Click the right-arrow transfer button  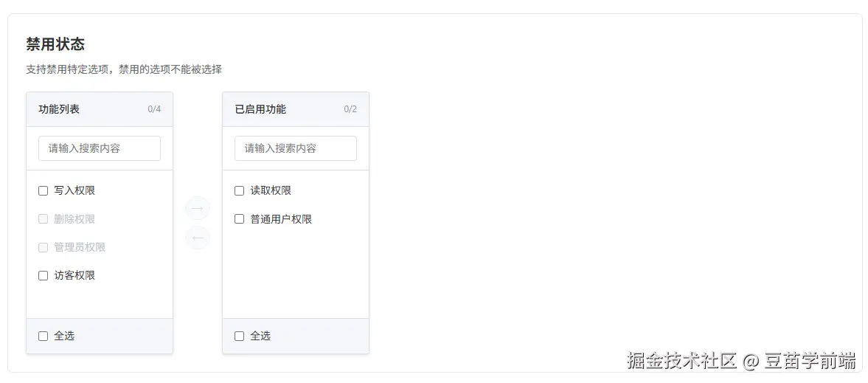(x=198, y=209)
